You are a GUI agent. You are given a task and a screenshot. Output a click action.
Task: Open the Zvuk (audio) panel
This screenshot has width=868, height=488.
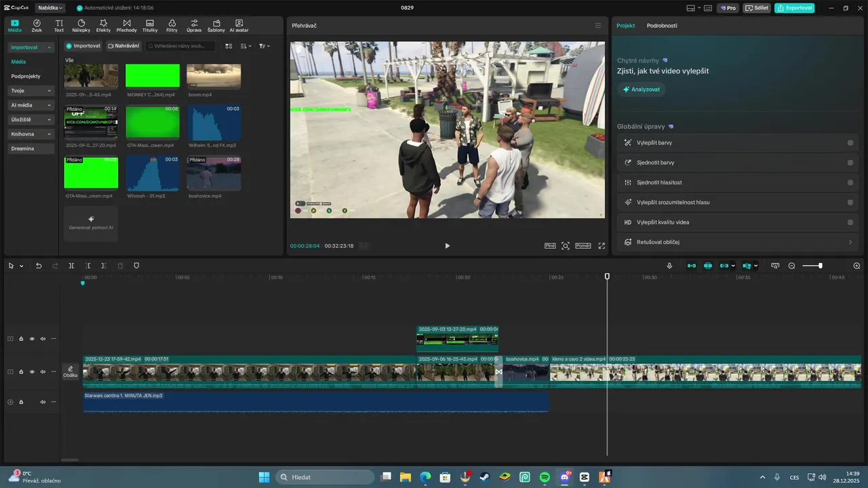click(37, 26)
